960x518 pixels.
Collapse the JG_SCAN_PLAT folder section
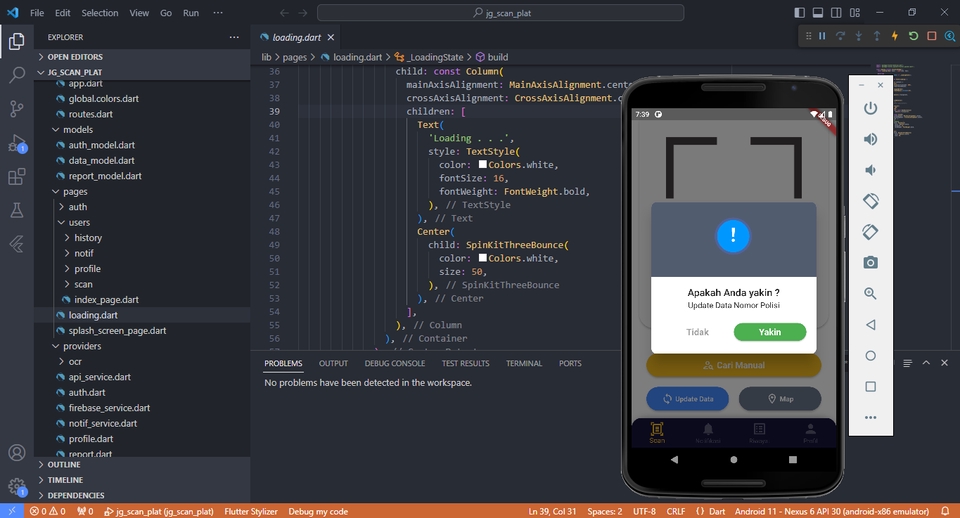click(x=142, y=72)
